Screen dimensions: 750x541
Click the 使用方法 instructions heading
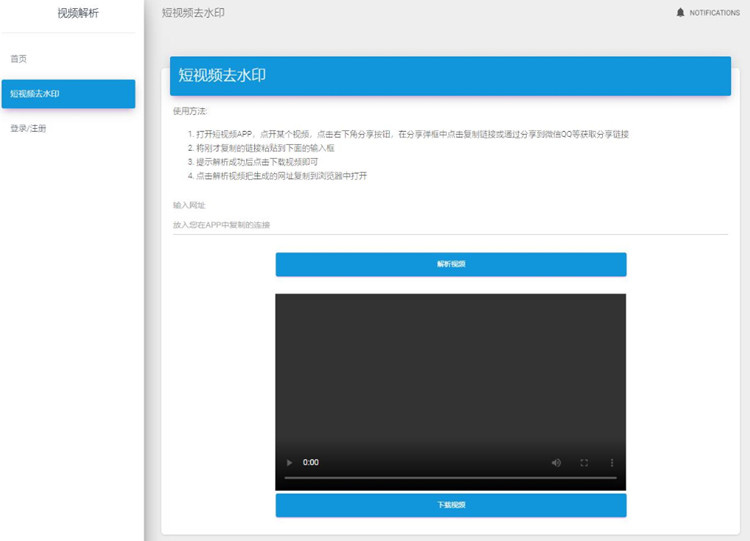click(190, 111)
